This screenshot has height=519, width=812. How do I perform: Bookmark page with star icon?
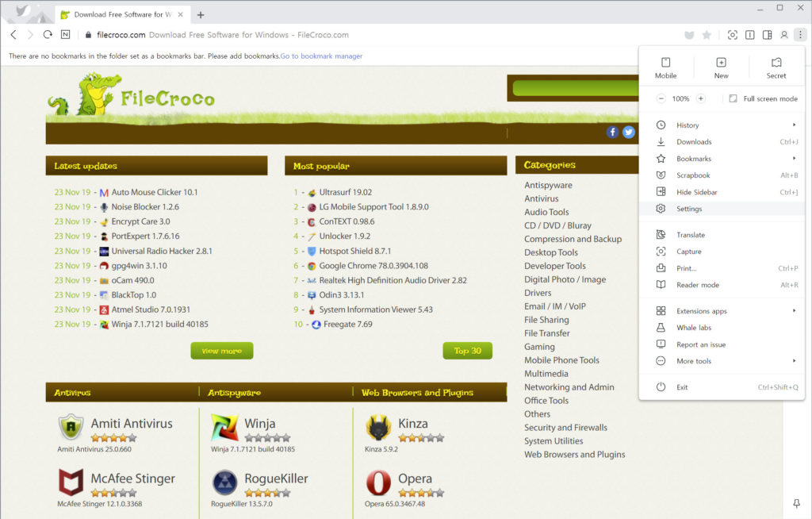click(x=707, y=35)
